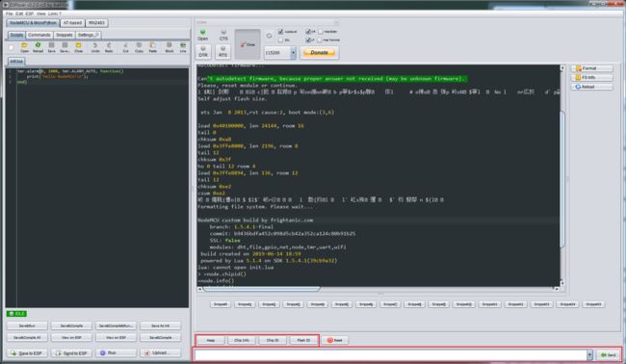
Task: Toggle the EOL checkbox
Action: coord(280,39)
